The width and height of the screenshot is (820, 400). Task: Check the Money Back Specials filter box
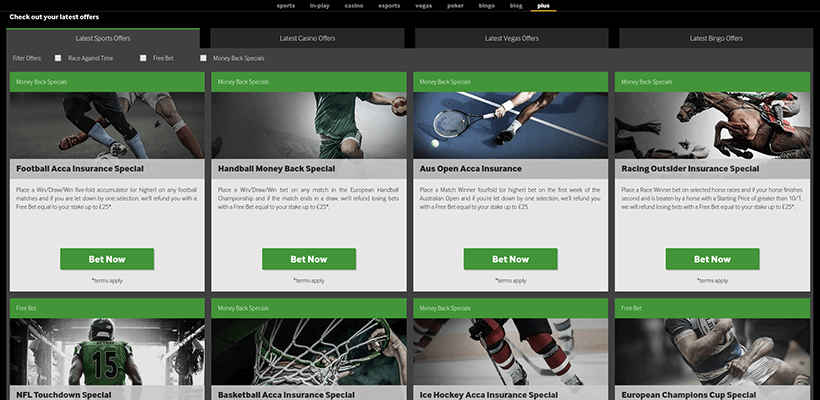pyautogui.click(x=203, y=58)
